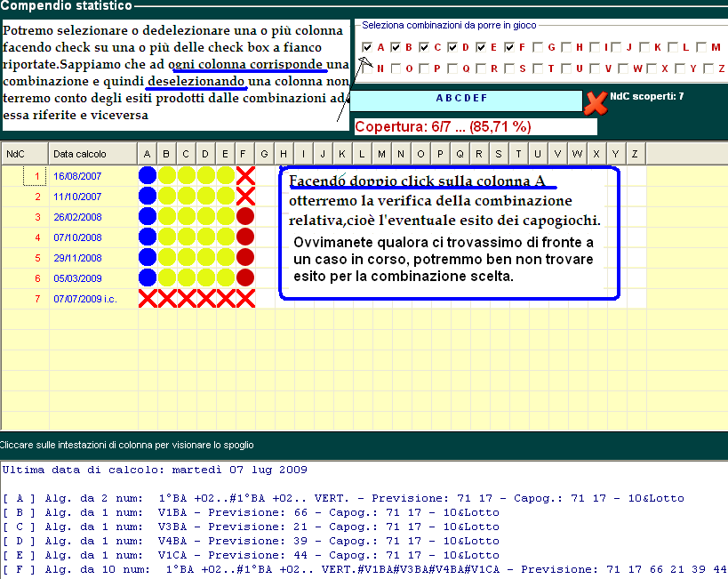Click red X in row 16/08/2007 column F
728x579 pixels.
tap(245, 175)
